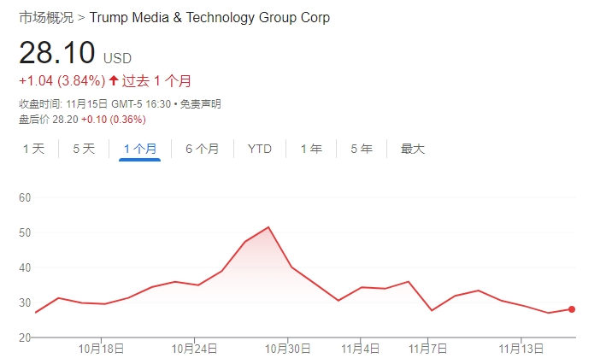Click the Trump Media & Technology Group Corp title
The width and height of the screenshot is (612, 364).
[x=209, y=17]
